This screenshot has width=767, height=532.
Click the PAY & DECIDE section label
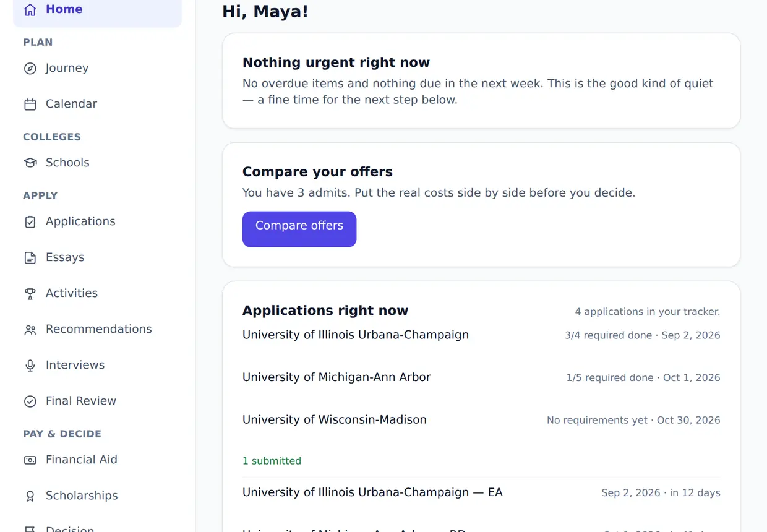pyautogui.click(x=62, y=434)
